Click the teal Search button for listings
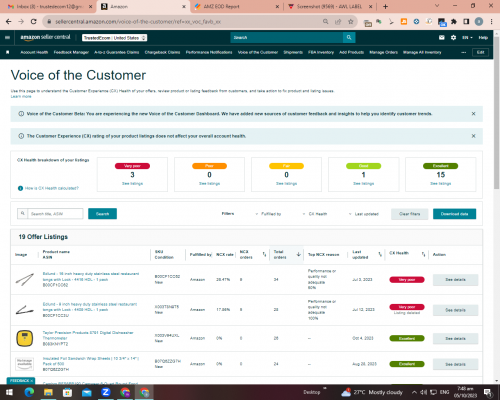This screenshot has width=500, height=400. (102, 214)
